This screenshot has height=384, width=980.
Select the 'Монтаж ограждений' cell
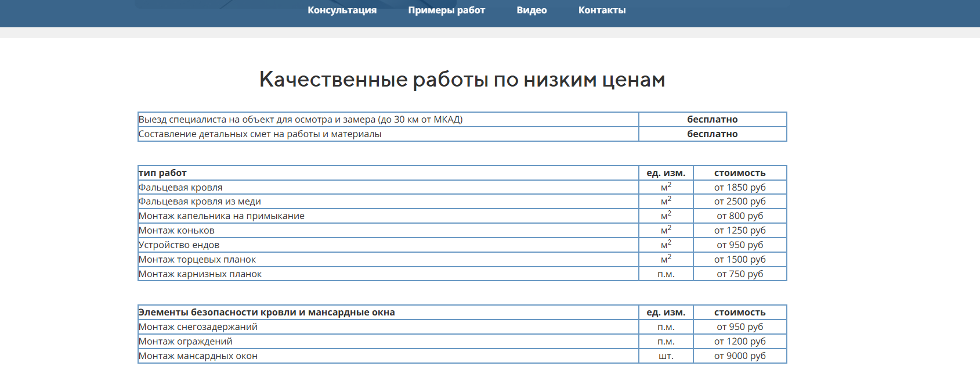tap(388, 341)
